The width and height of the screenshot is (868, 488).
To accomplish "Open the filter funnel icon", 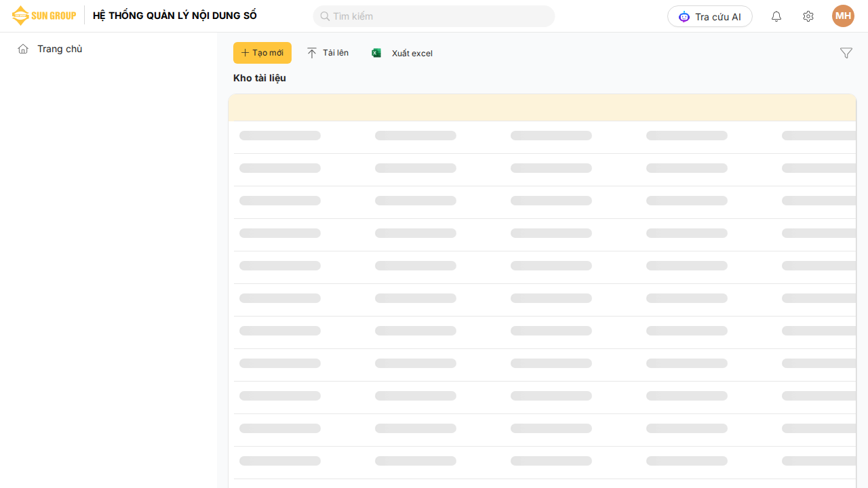I will click(846, 53).
